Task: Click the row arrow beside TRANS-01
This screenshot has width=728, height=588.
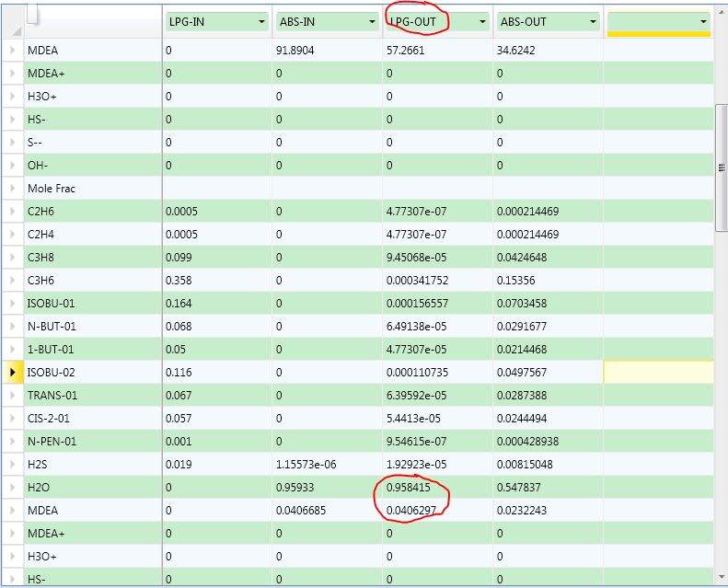Action: (13, 396)
